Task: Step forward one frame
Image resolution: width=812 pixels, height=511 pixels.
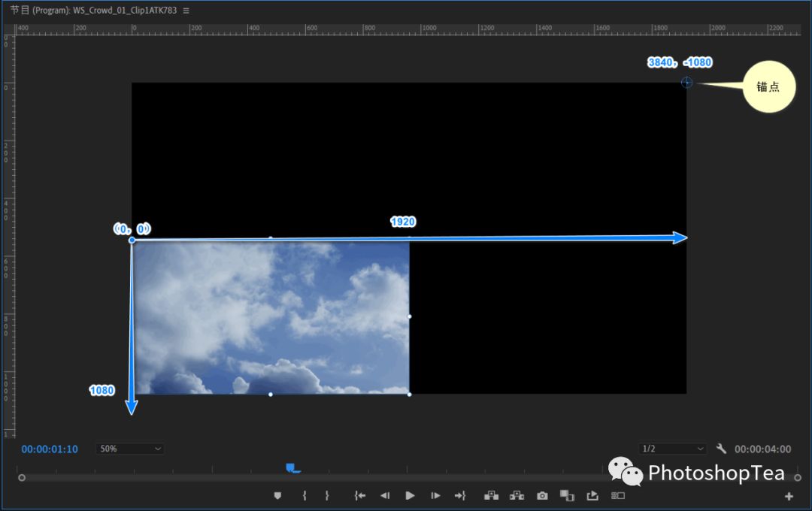Action: tap(435, 495)
